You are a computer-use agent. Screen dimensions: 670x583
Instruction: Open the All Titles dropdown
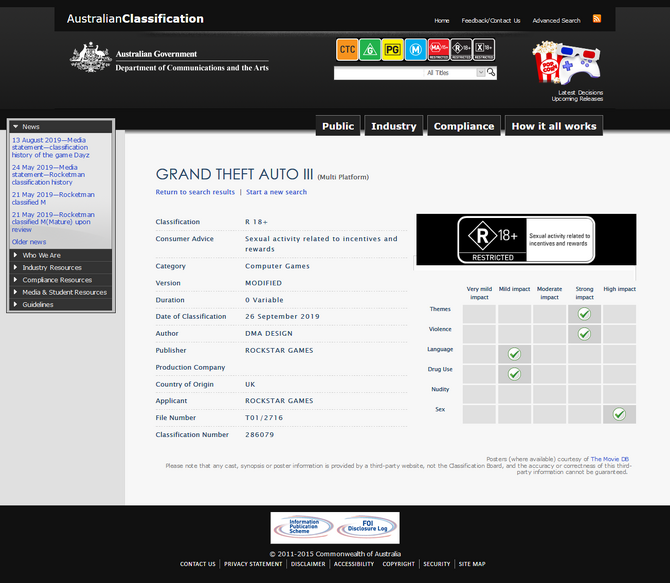[x=481, y=73]
